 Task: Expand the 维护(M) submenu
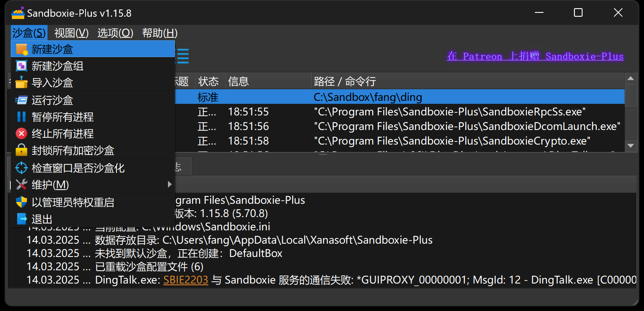(93, 184)
